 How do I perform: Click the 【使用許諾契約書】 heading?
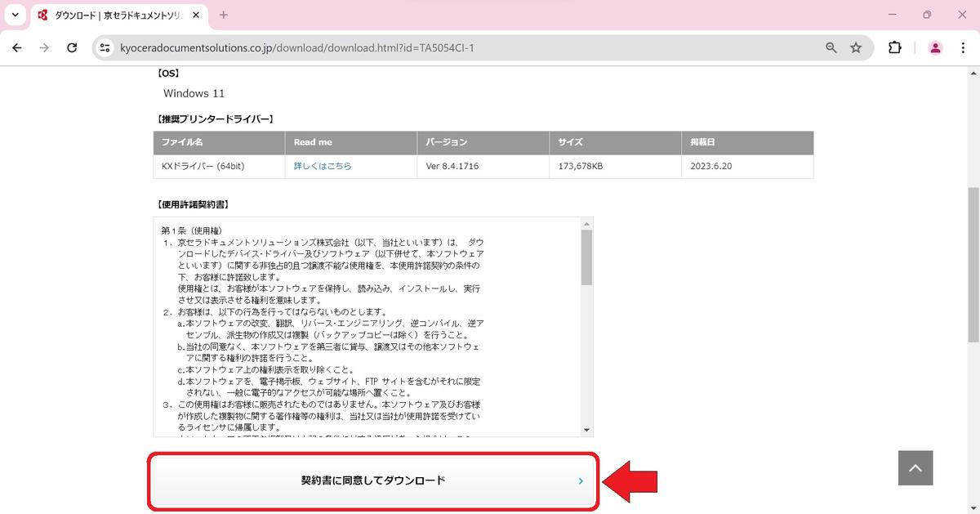point(193,204)
